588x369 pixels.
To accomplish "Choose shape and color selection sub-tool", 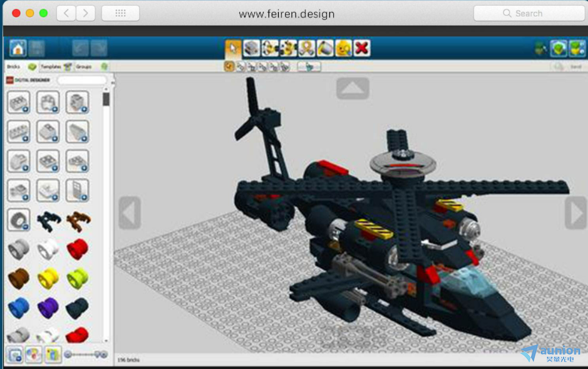I will coord(285,67).
